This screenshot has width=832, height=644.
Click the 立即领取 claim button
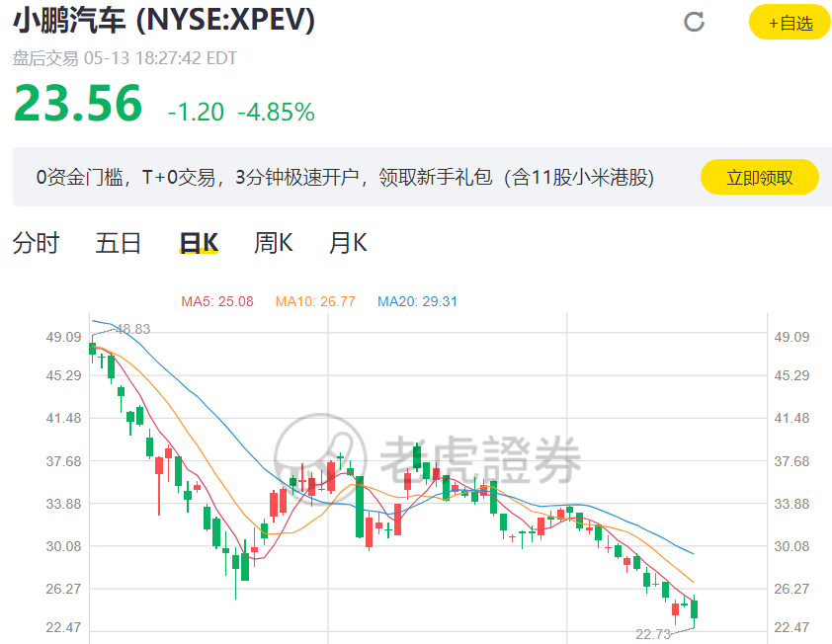(x=759, y=178)
